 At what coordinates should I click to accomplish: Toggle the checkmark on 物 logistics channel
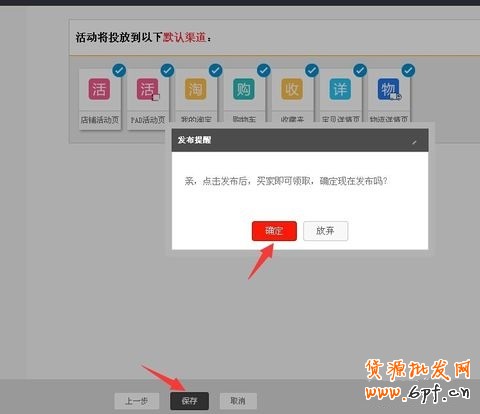tap(408, 70)
